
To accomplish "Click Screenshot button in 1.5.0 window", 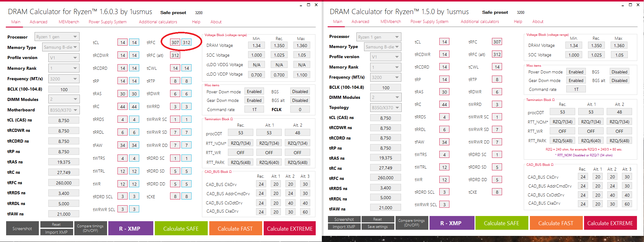I will (344, 219).
